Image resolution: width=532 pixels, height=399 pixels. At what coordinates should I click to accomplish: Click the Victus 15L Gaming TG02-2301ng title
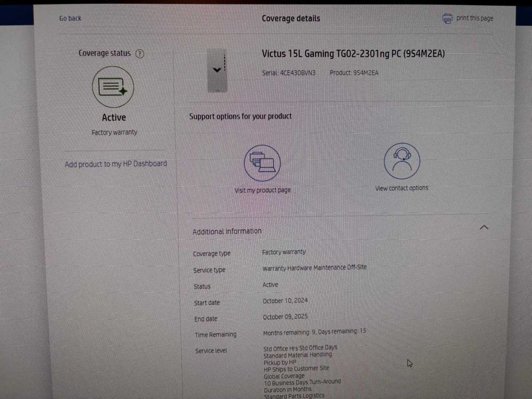coord(353,54)
